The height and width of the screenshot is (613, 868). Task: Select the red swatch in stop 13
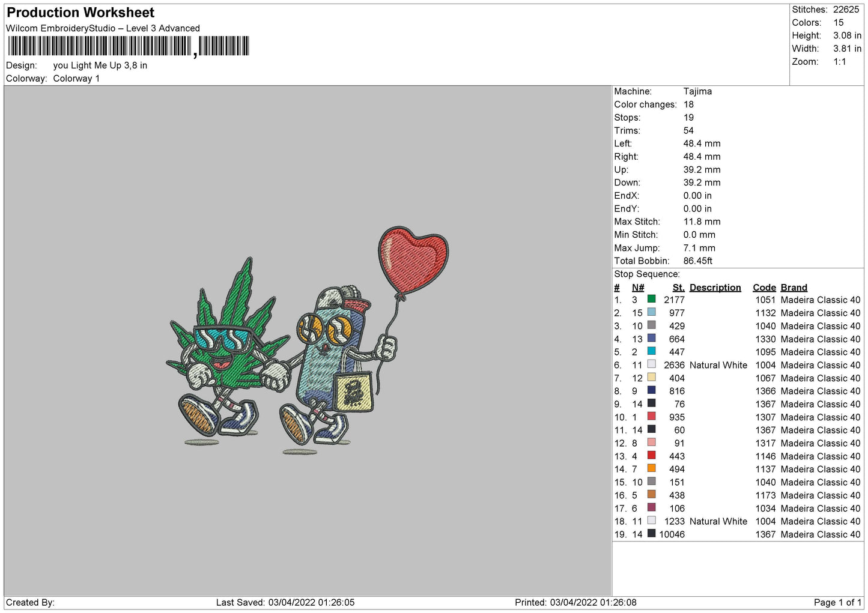(651, 455)
